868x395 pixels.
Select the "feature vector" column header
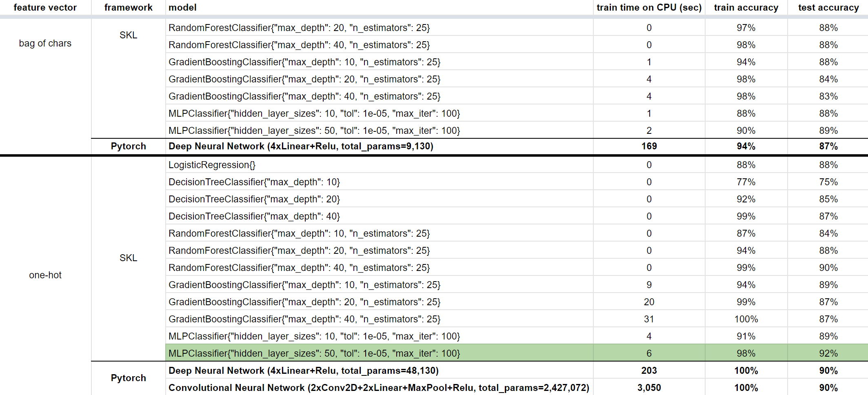tap(46, 7)
